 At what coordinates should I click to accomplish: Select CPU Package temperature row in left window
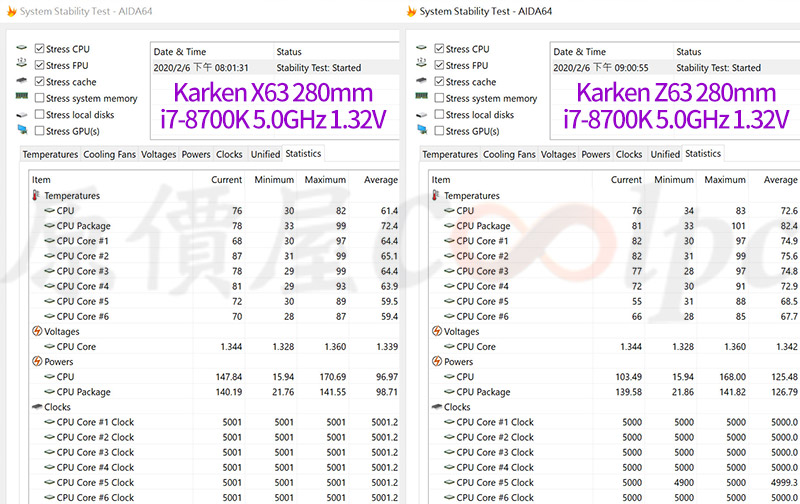coord(83,226)
